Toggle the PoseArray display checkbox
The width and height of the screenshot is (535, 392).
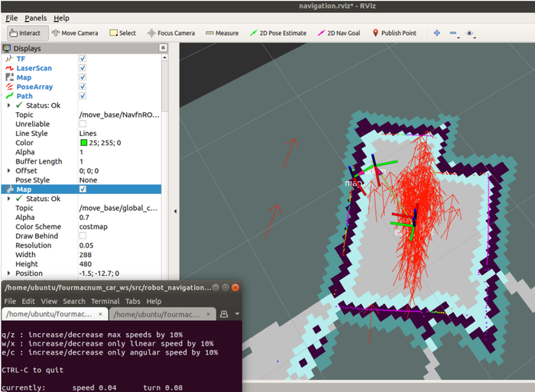[x=83, y=86]
